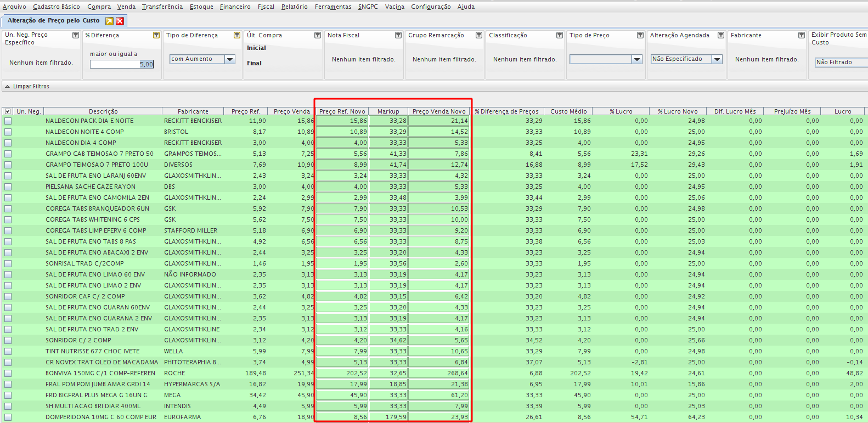
Task: Select checkbox of BONVIVA 150MG C/1 COMP-REFEREN
Action: click(x=8, y=373)
